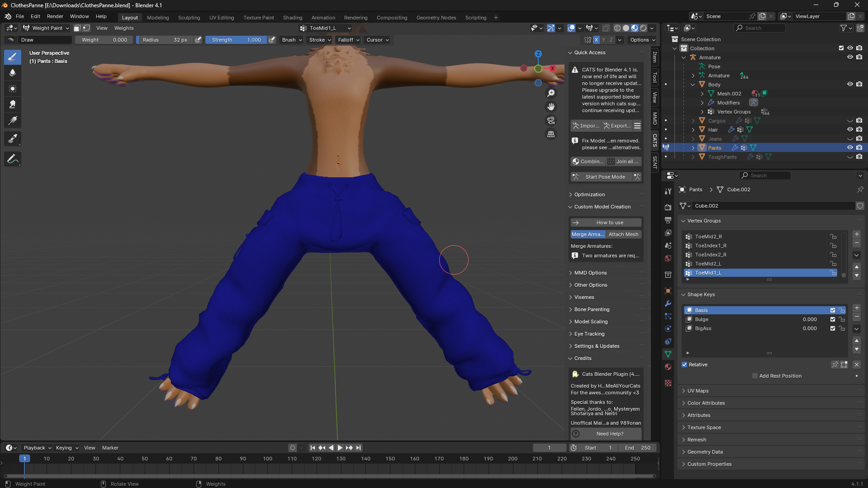Open the Falloff dropdown
The height and width of the screenshot is (488, 868).
coord(348,40)
